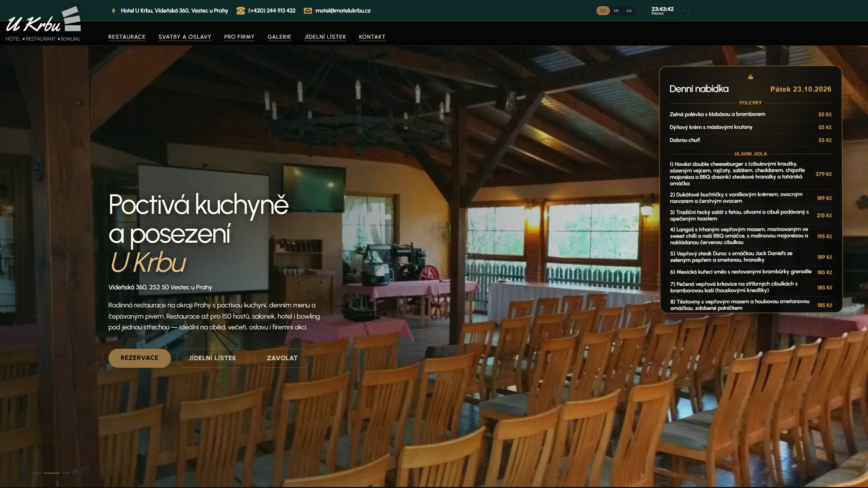The image size is (868, 488).
Task: Click the Poctivá kuchyně headline
Action: pos(198,205)
